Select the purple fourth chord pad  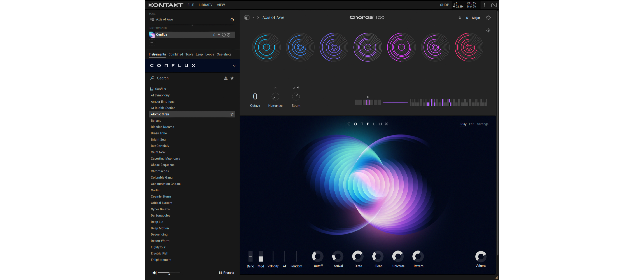367,47
